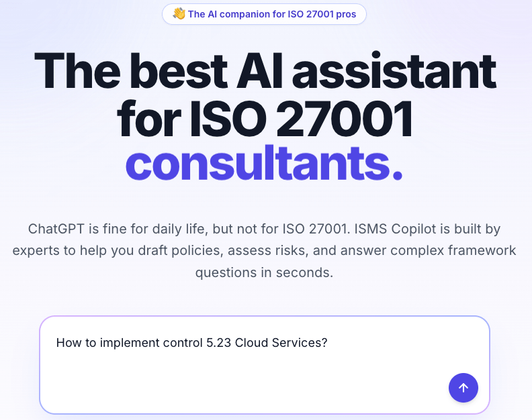The width and height of the screenshot is (532, 420).
Task: Focus the prompt input text box
Action: (242, 376)
